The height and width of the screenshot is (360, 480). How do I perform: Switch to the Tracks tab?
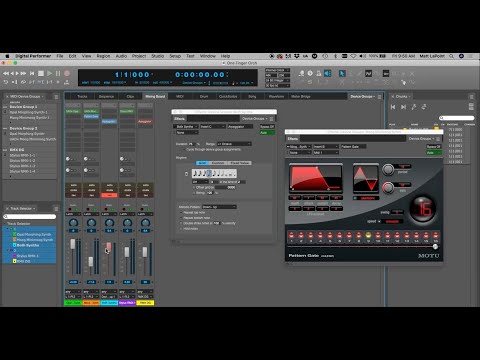(82, 97)
